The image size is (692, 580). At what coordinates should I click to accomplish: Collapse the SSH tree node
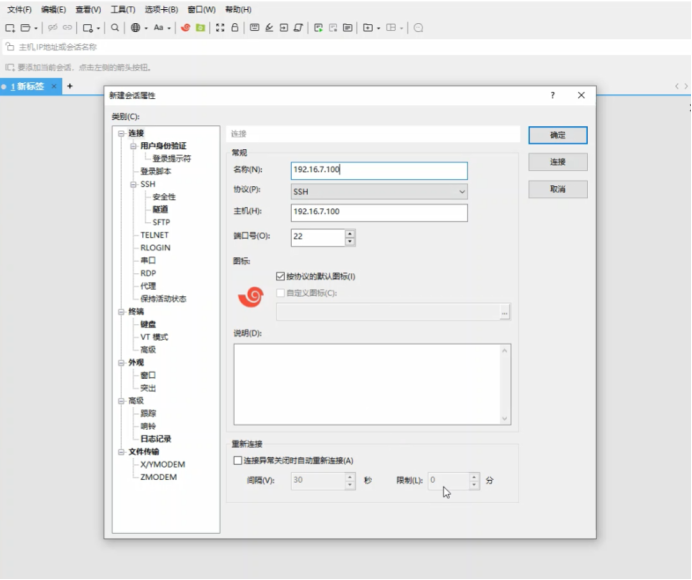coord(132,184)
